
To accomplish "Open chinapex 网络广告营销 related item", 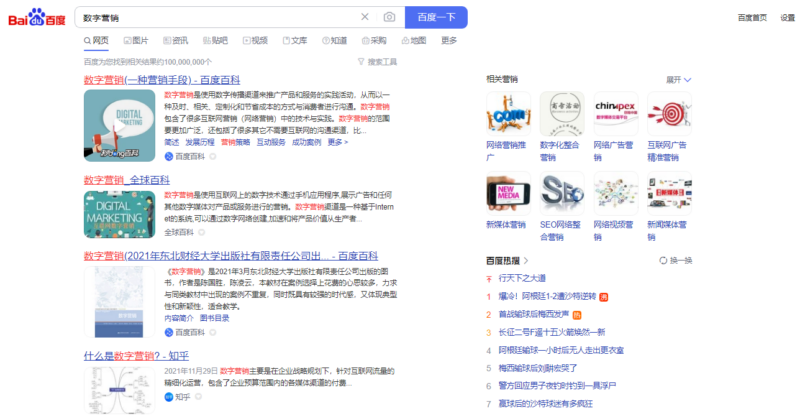I will [616, 113].
